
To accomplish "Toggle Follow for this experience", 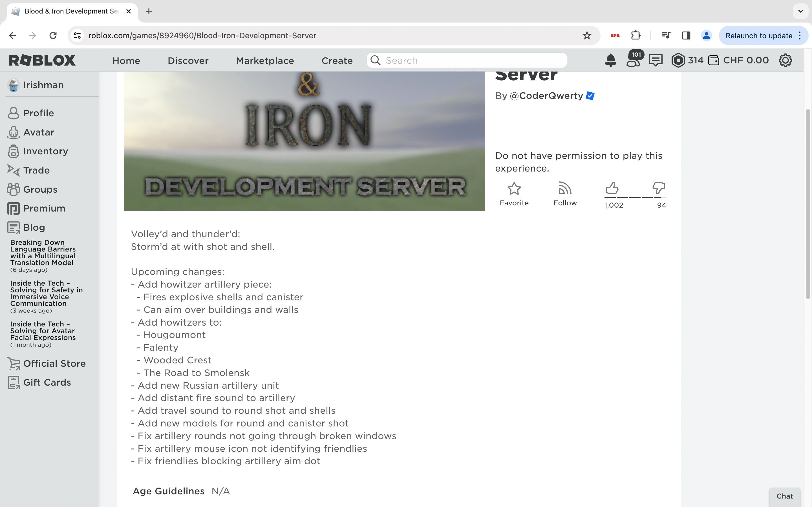I will [x=565, y=189].
